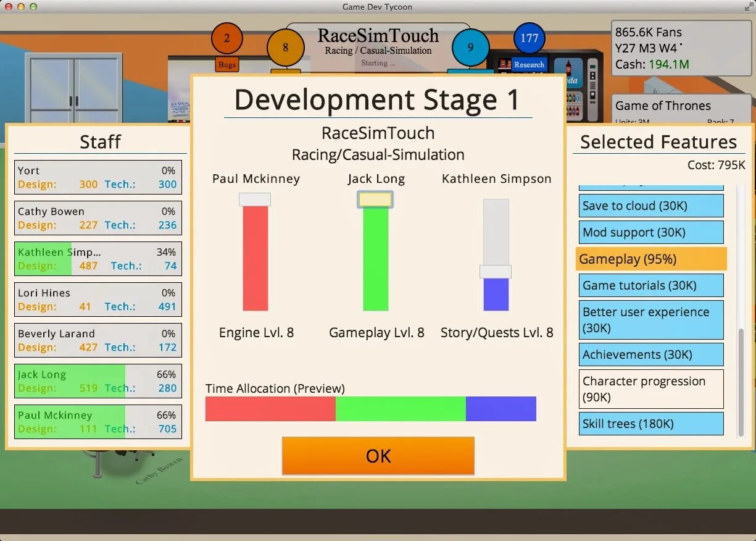Click the blue Story/Quests segment of time allocation bar

click(x=501, y=409)
